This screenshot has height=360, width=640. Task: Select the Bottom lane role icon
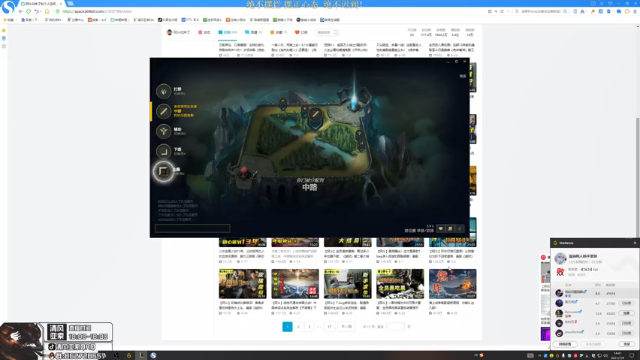pos(163,151)
